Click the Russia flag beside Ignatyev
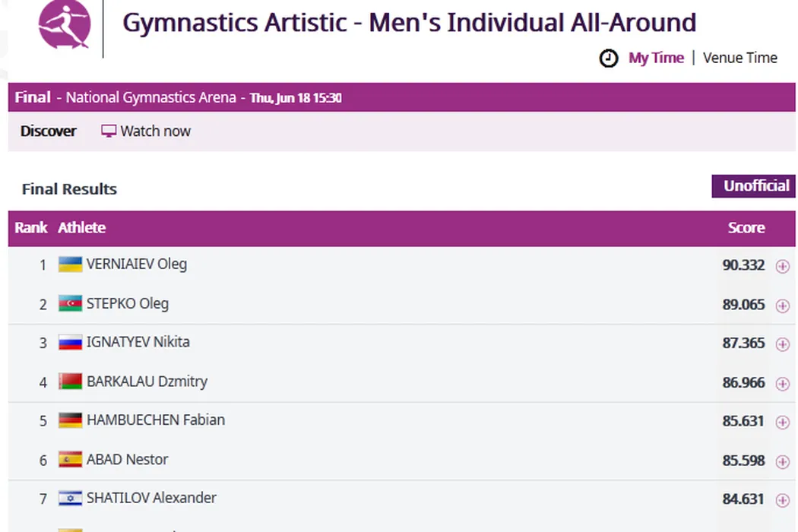This screenshot has width=798, height=532. (71, 343)
